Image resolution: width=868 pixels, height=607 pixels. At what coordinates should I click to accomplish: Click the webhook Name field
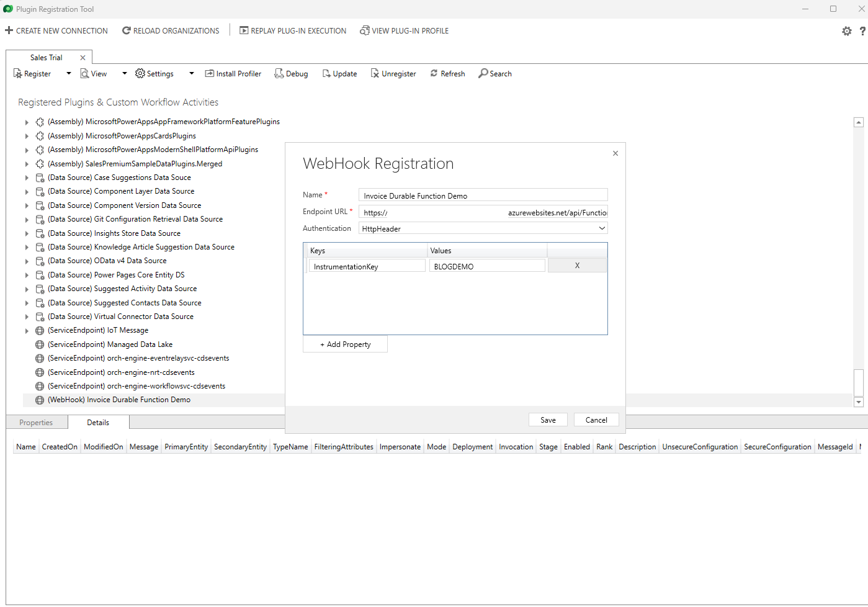click(483, 196)
